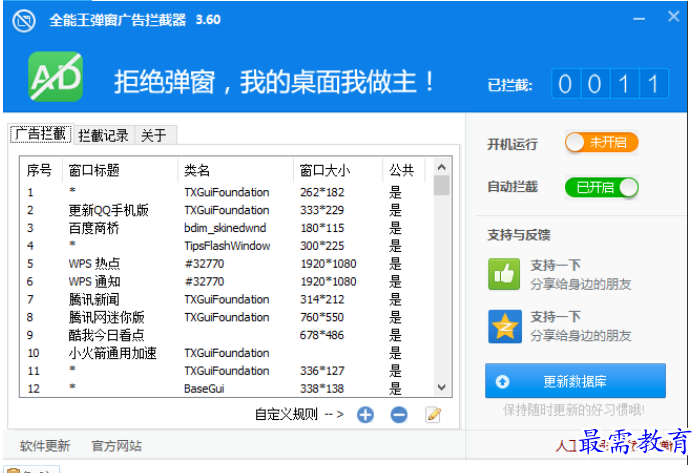Close the blocker window
This screenshot has width=700, height=473.
click(673, 17)
